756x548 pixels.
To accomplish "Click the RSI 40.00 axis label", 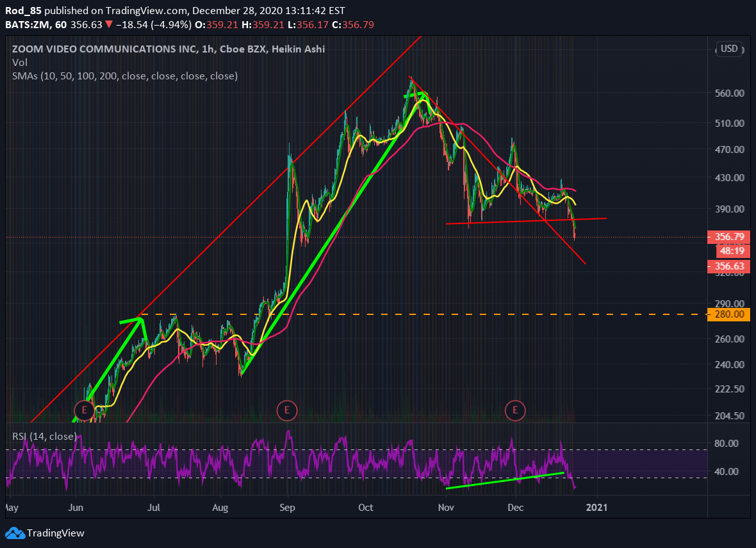I will tap(727, 471).
